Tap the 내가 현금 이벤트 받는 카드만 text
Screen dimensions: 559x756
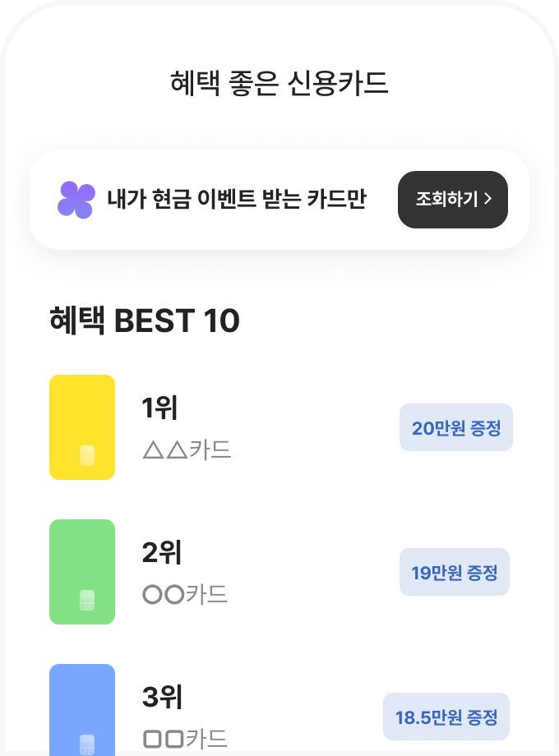click(x=236, y=199)
